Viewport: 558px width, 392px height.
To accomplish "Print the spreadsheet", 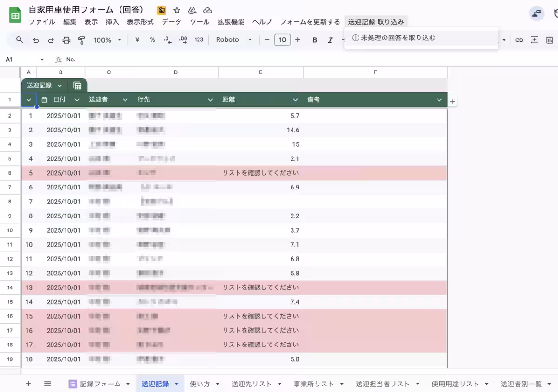I will tap(66, 39).
